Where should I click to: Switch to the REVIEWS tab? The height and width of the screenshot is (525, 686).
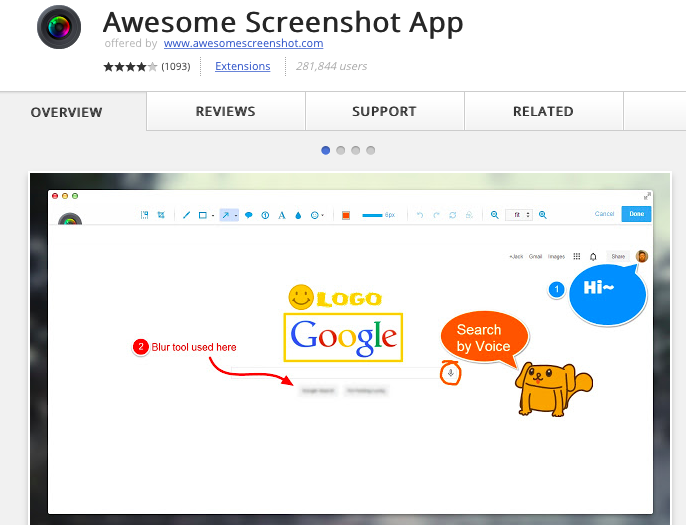(225, 112)
